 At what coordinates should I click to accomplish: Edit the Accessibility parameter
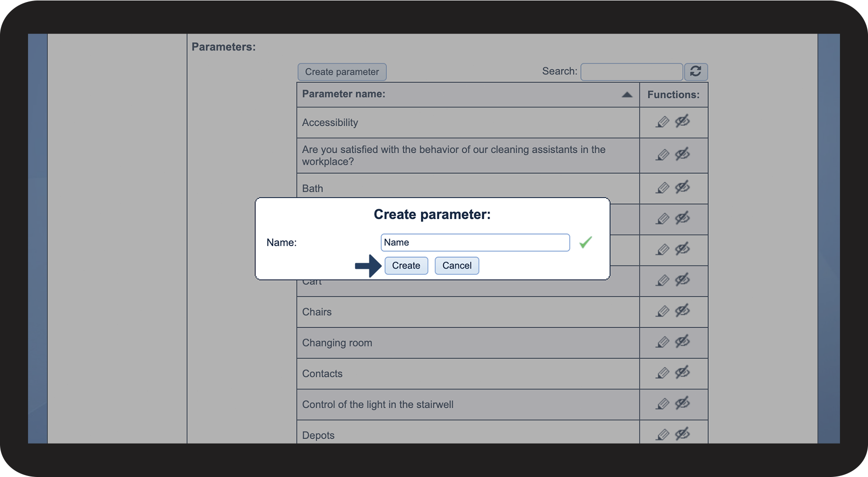pos(663,122)
